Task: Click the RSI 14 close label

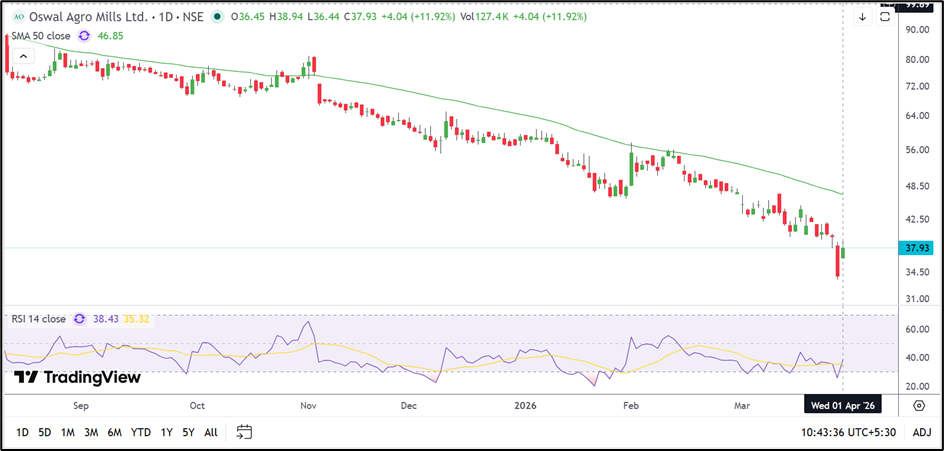Action: pos(37,319)
